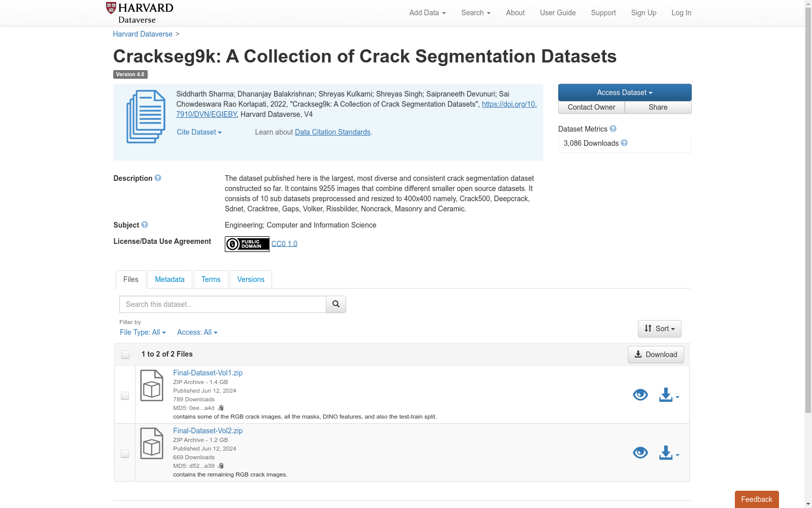Preview Final-Dataset-Vol1.zip with eye icon

640,395
